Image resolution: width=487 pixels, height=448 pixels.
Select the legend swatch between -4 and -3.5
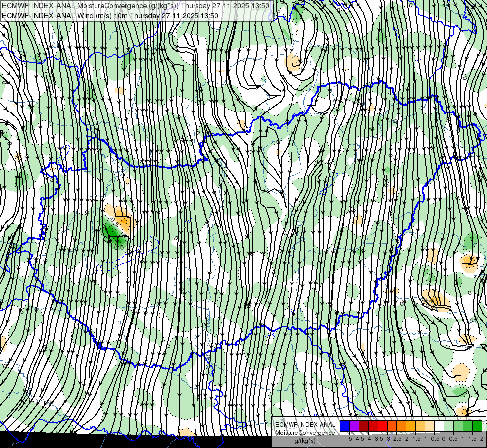pyautogui.click(x=373, y=426)
